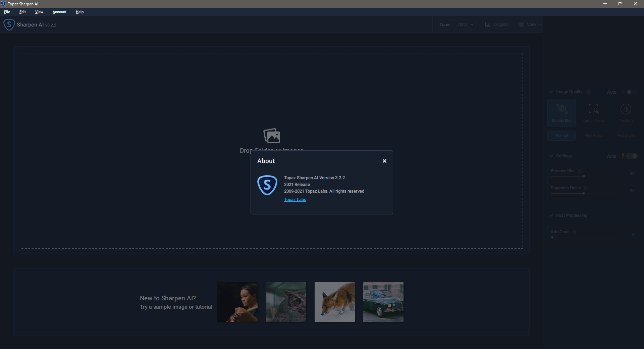Open the Help menu
Screen dimensions: 644x349
79,12
